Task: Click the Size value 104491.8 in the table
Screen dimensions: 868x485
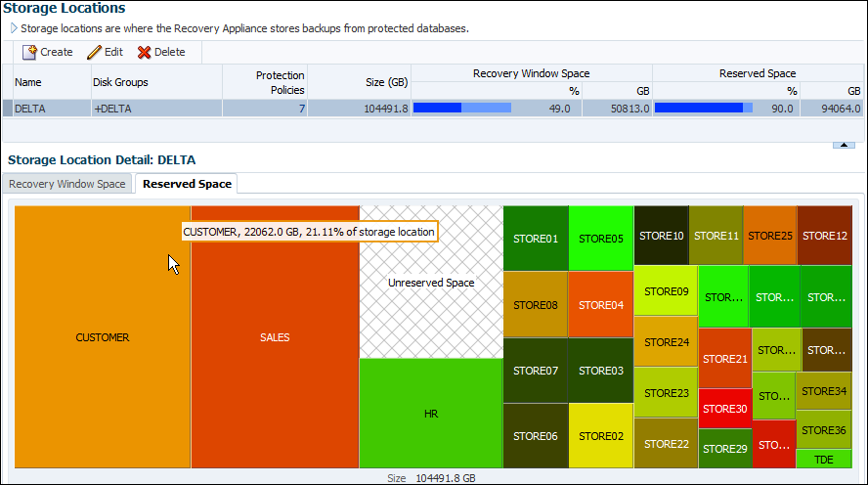Action: click(386, 109)
